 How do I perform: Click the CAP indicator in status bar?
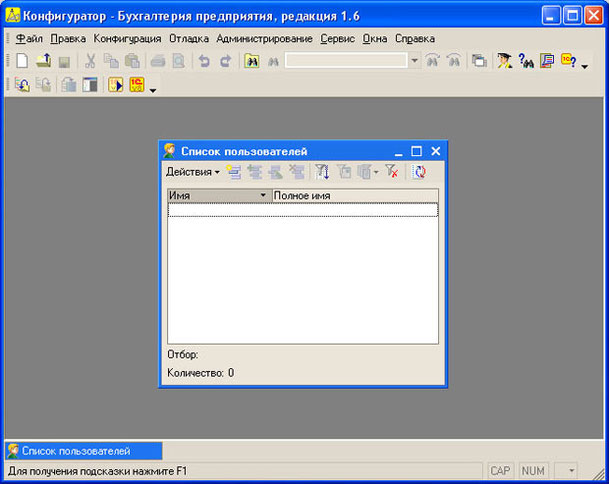(x=500, y=471)
